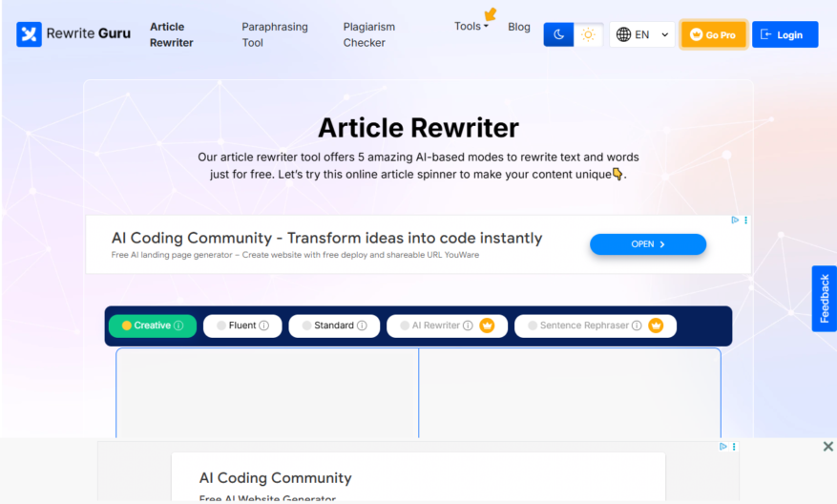Click the Rewrite Guru brand name
The width and height of the screenshot is (837, 504).
pyautogui.click(x=89, y=33)
